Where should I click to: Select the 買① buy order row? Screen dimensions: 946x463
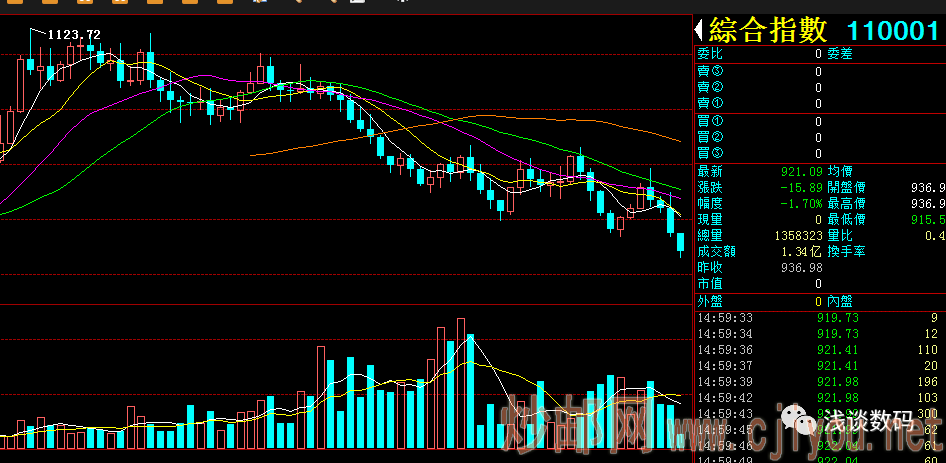coord(760,121)
